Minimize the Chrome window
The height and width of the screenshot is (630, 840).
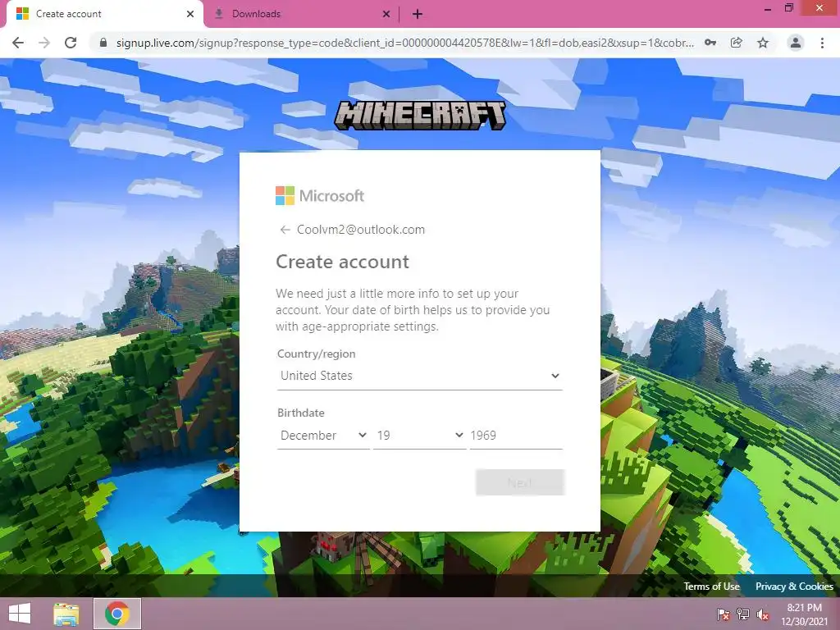pyautogui.click(x=768, y=8)
